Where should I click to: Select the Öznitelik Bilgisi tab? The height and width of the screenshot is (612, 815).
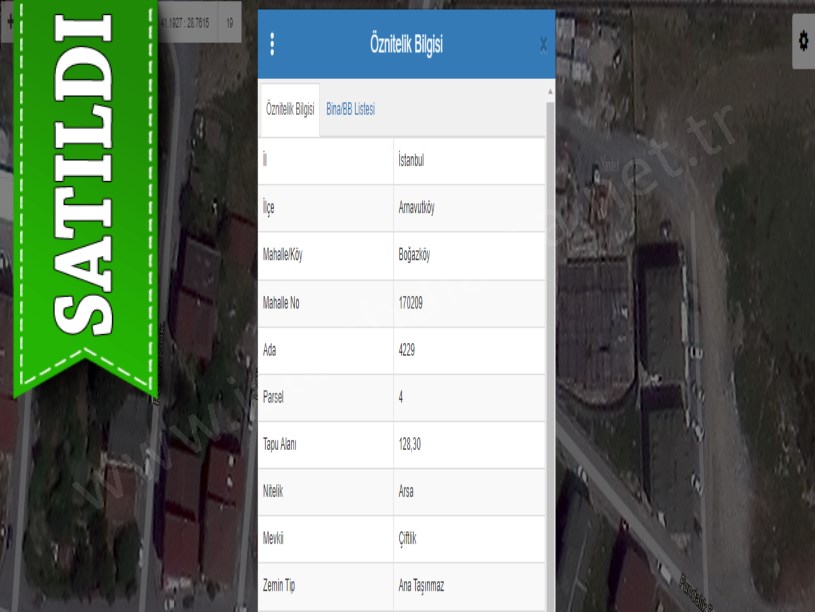(x=290, y=109)
